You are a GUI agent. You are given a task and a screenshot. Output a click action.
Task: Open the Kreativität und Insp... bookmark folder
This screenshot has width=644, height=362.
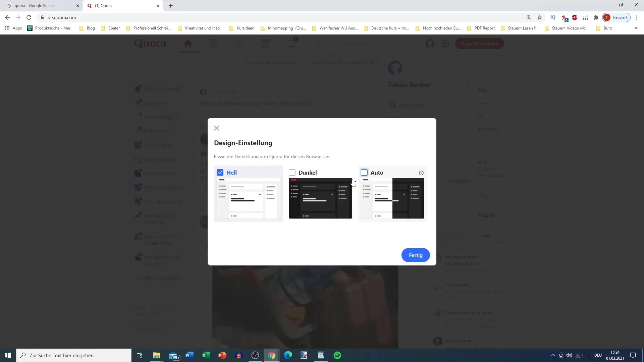pyautogui.click(x=200, y=28)
